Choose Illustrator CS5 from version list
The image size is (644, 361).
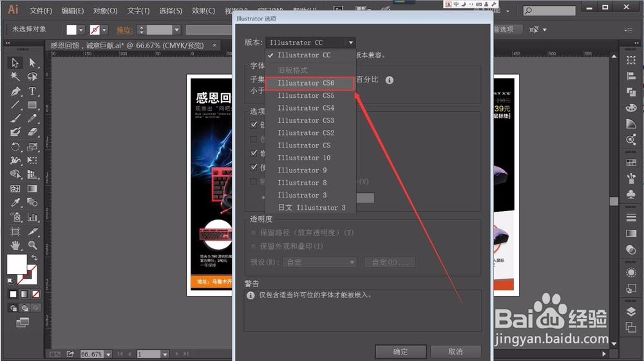pos(310,96)
